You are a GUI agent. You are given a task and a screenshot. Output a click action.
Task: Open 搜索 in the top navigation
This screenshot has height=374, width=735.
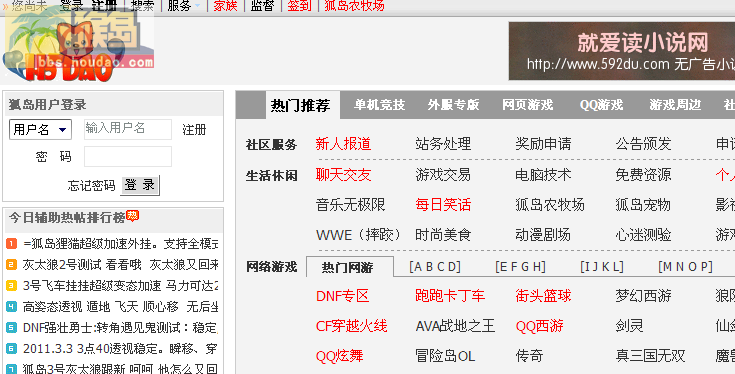pyautogui.click(x=142, y=6)
